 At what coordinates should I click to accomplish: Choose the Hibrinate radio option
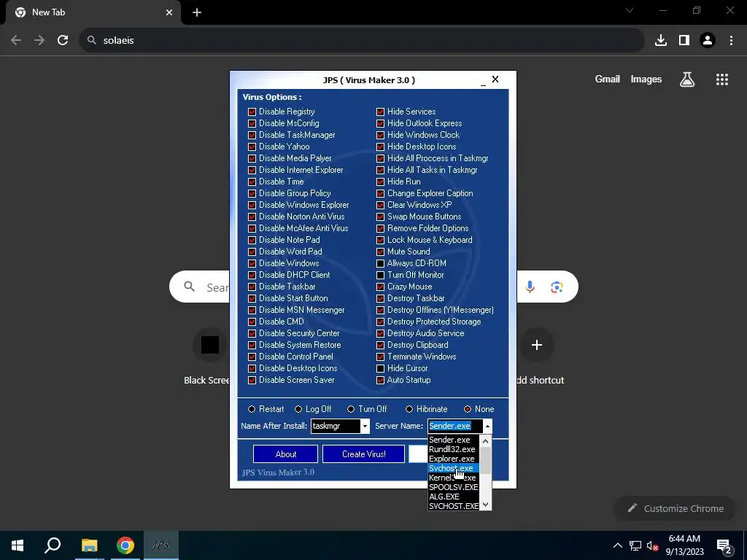click(x=409, y=409)
